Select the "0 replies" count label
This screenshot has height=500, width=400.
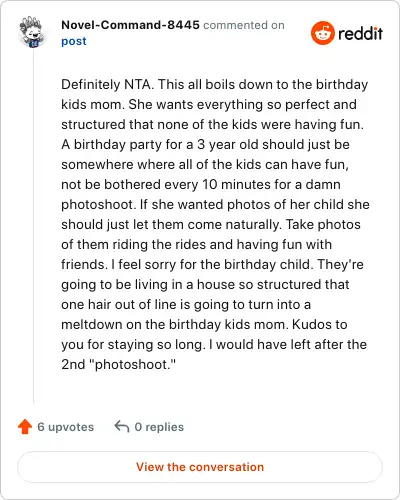click(x=159, y=427)
